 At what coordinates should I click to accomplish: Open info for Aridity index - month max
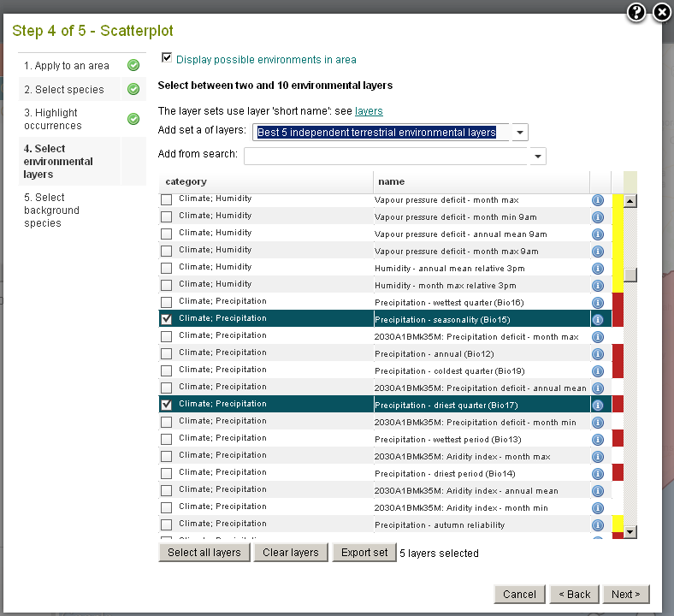coord(598,457)
